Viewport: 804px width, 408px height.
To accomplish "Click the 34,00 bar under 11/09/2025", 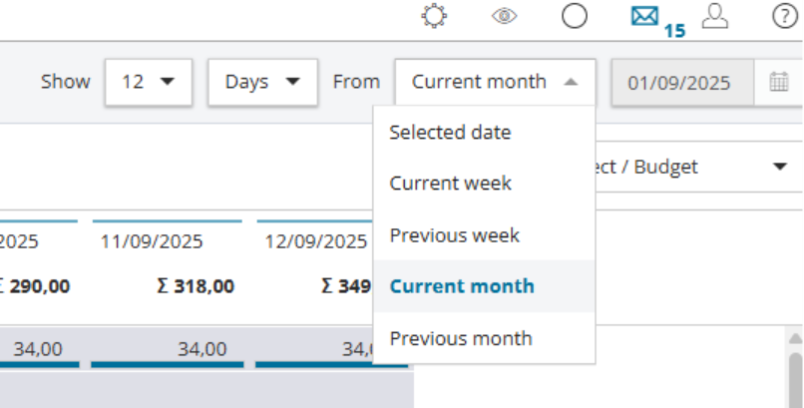I will (x=167, y=349).
